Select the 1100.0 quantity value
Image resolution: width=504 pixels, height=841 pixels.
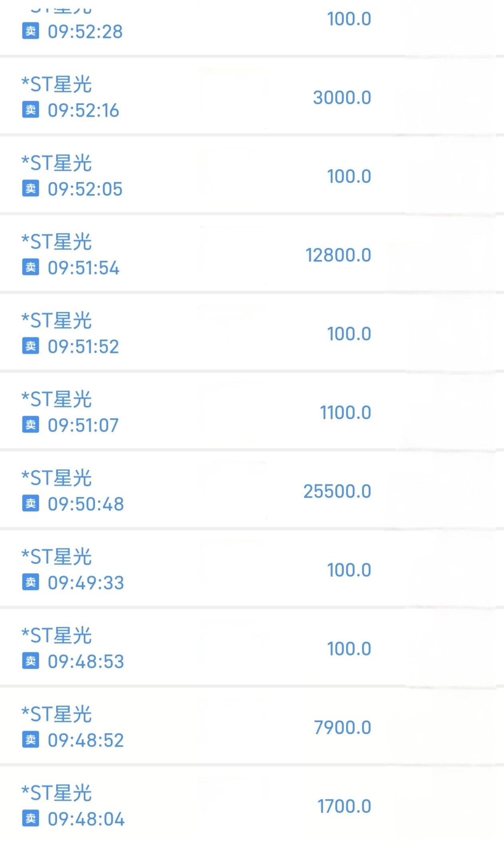(345, 413)
